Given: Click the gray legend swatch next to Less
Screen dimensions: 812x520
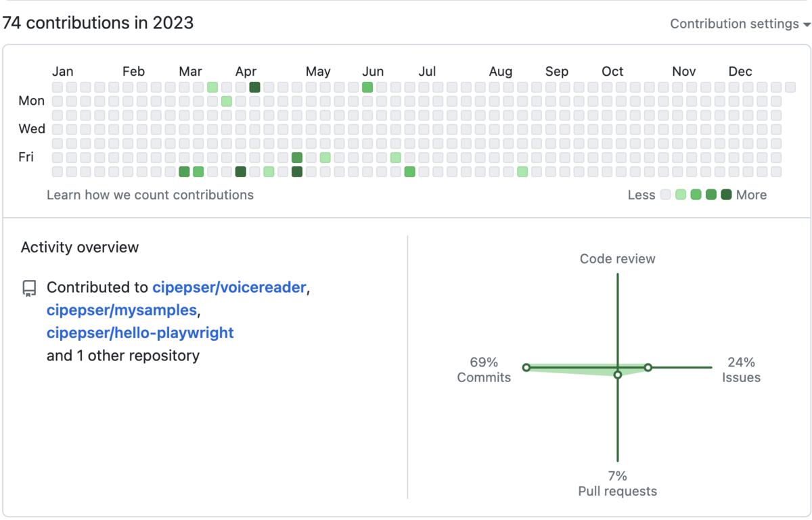Looking at the screenshot, I should [x=666, y=195].
